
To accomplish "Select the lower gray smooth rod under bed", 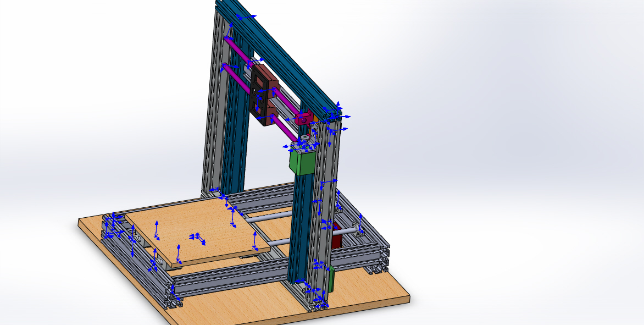I will (279, 243).
